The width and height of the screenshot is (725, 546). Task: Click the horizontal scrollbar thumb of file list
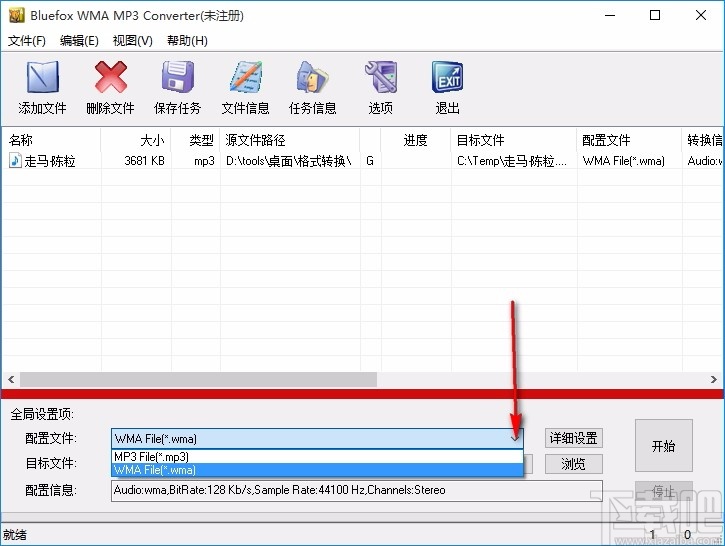pos(198,380)
